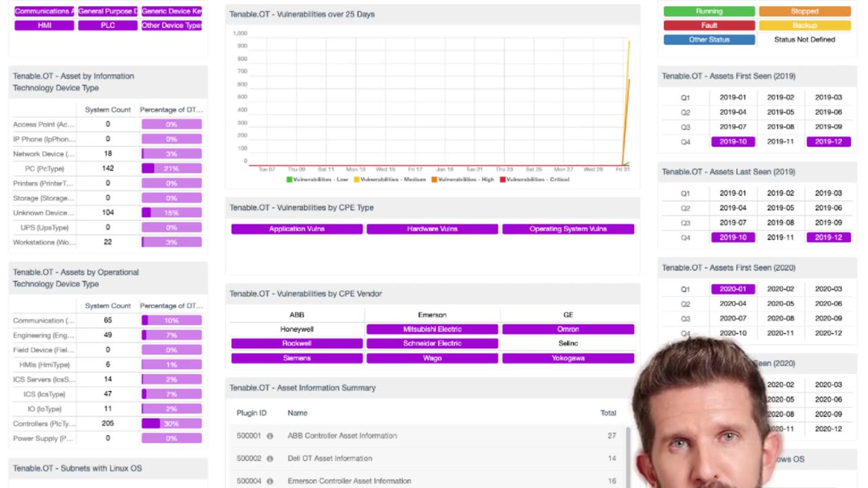Click 2020-01 in Assets First Seen (2020)
Screen dimensions: 868x488
(733, 289)
